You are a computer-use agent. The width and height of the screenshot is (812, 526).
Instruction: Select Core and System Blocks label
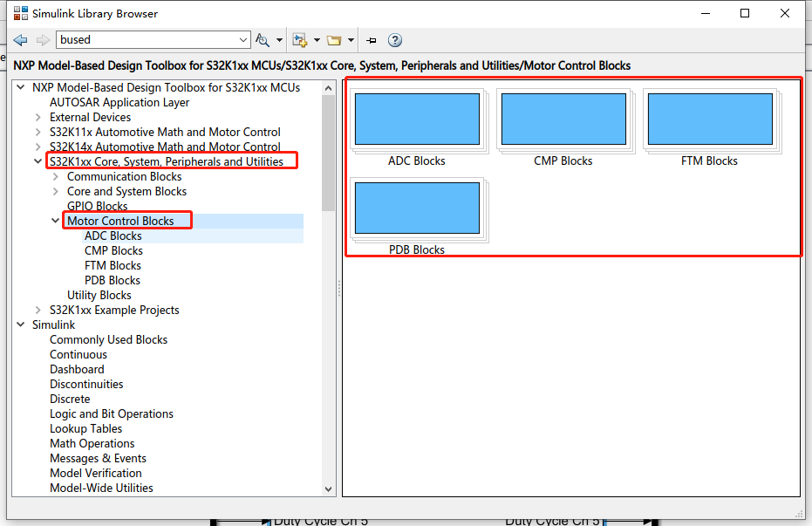pos(126,192)
